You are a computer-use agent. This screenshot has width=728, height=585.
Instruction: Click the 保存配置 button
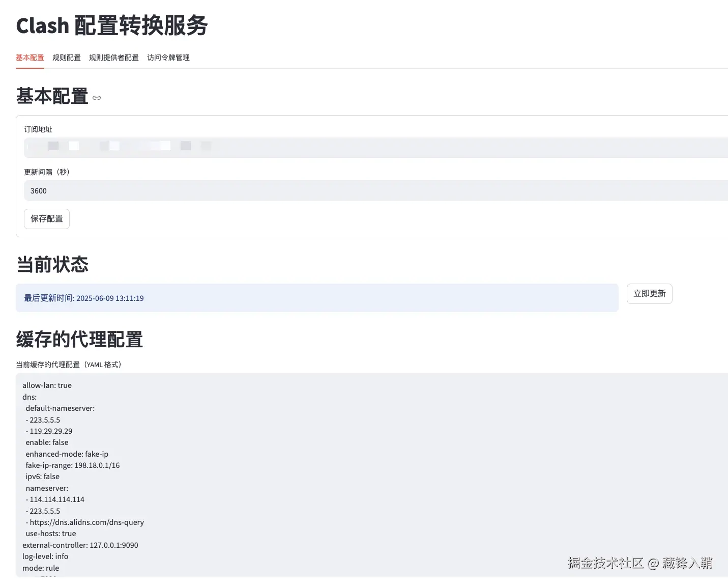click(47, 219)
